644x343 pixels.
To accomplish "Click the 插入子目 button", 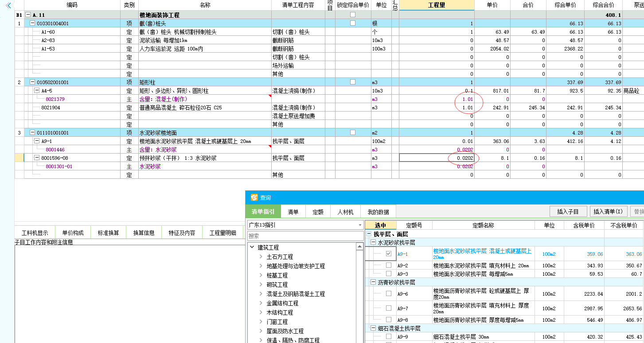I will click(x=569, y=212).
